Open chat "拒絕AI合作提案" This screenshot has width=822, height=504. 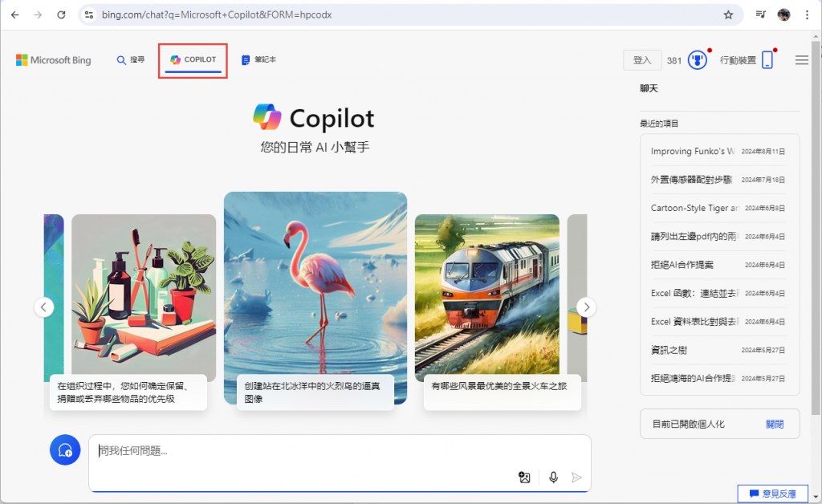(x=718, y=265)
